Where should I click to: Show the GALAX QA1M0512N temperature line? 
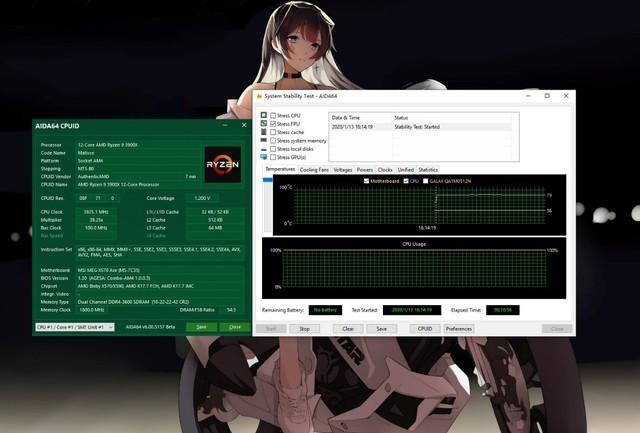click(425, 181)
